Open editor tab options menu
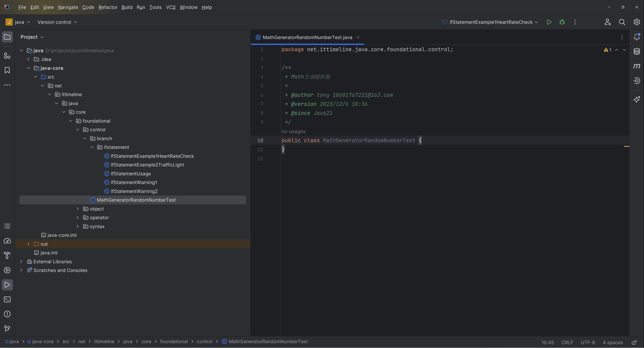The image size is (644, 348). [622, 37]
